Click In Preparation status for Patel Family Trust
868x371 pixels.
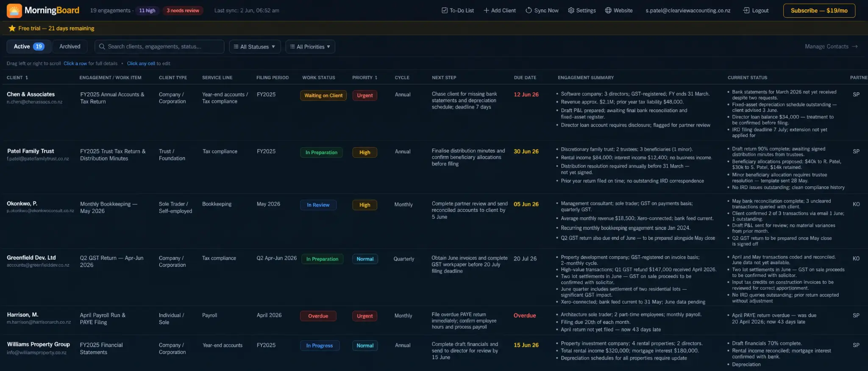321,152
